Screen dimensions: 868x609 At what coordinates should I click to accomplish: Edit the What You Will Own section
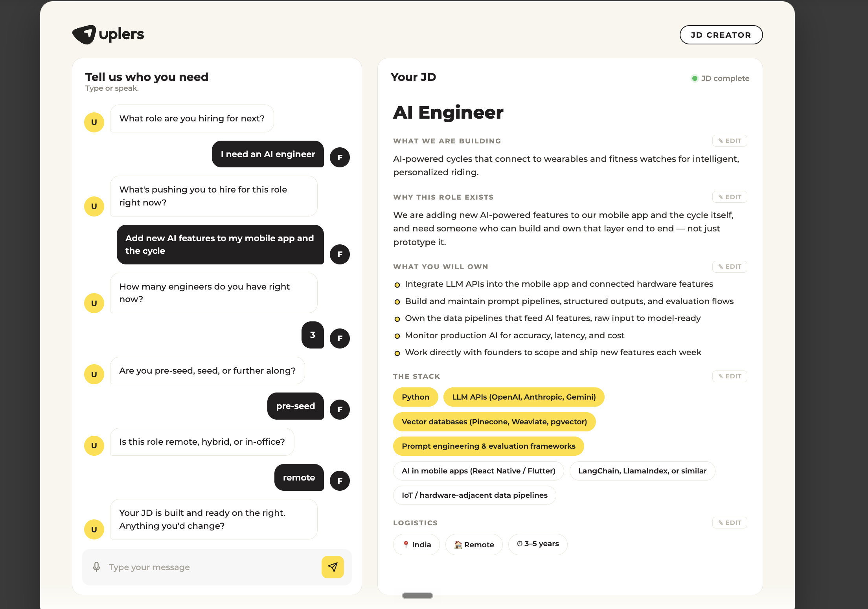730,266
